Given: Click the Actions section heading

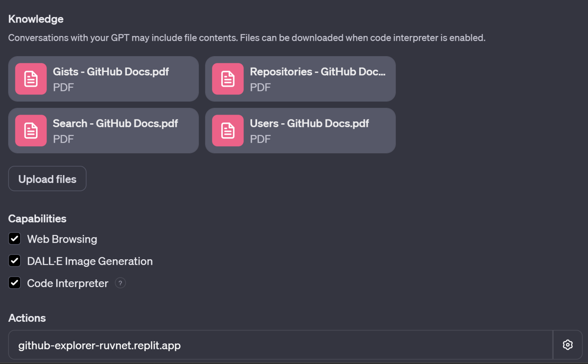Looking at the screenshot, I should pyautogui.click(x=27, y=318).
